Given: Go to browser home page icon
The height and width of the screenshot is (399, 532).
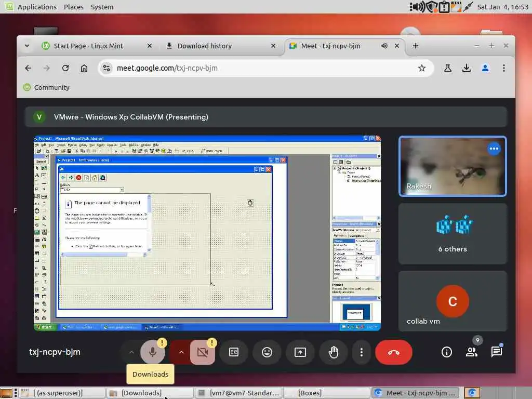Looking at the screenshot, I should click(x=84, y=68).
